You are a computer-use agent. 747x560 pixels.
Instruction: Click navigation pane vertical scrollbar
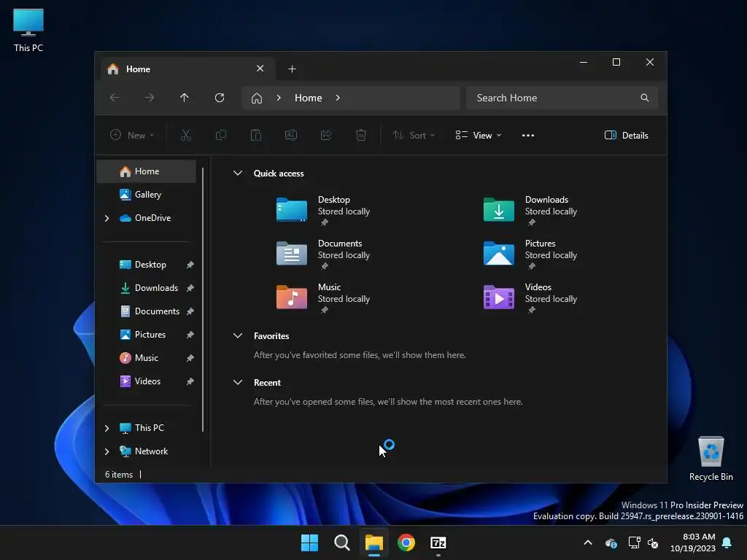click(x=204, y=299)
